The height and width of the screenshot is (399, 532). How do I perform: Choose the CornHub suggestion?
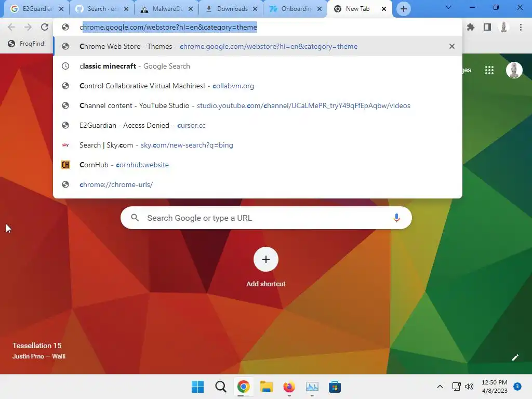tap(258, 165)
